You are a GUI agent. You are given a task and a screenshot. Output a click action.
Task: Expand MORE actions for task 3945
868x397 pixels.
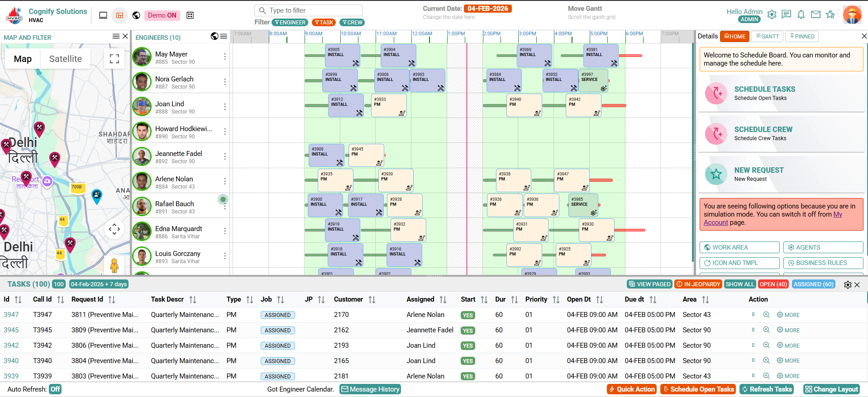click(788, 330)
